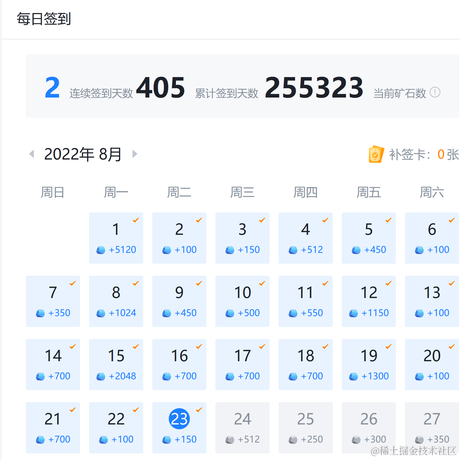Click gray ore icon on day 26
Screen dimensions: 460x460
(356, 440)
